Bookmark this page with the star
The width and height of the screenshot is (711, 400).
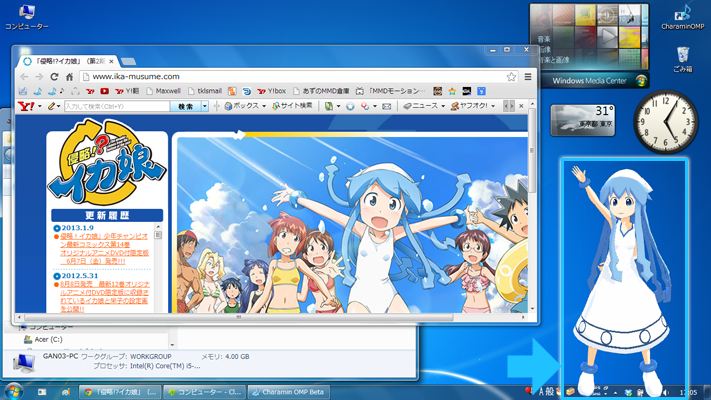pos(511,77)
